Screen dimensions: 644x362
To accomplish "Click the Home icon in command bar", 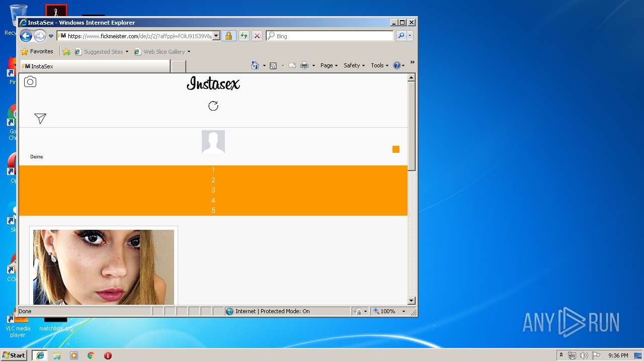I will click(x=255, y=65).
